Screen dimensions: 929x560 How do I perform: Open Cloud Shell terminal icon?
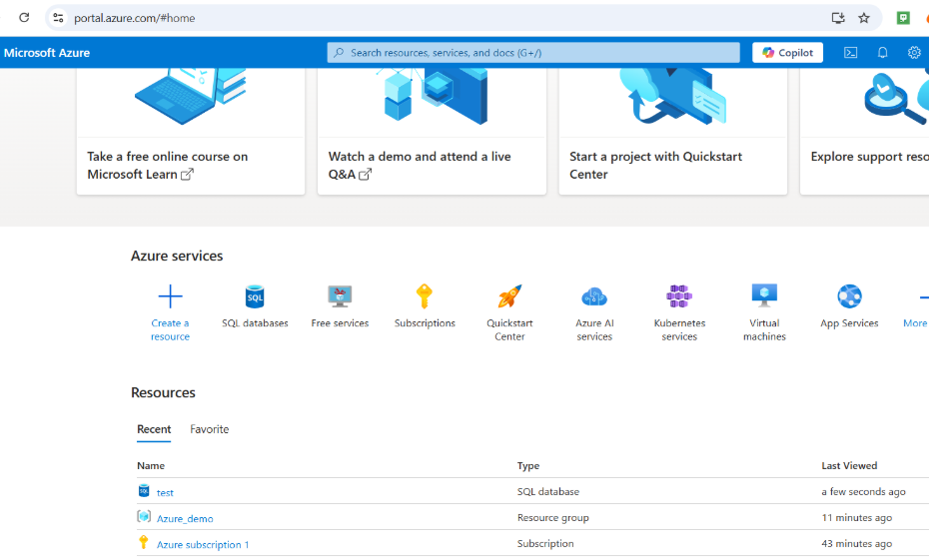coord(850,53)
